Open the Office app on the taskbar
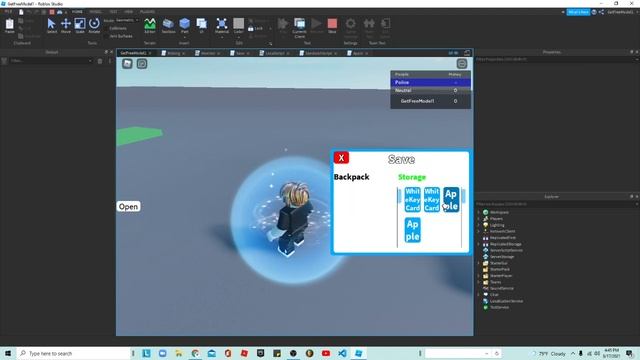Screen dimensions: 640x360 coord(228,353)
